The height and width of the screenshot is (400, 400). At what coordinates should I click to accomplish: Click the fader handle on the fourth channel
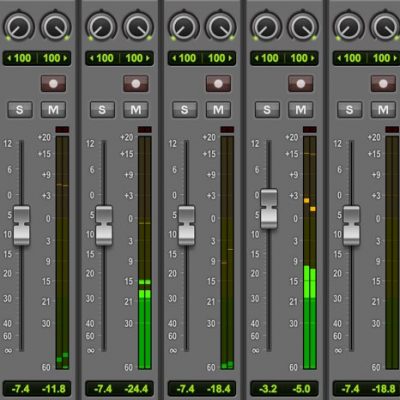tap(269, 209)
